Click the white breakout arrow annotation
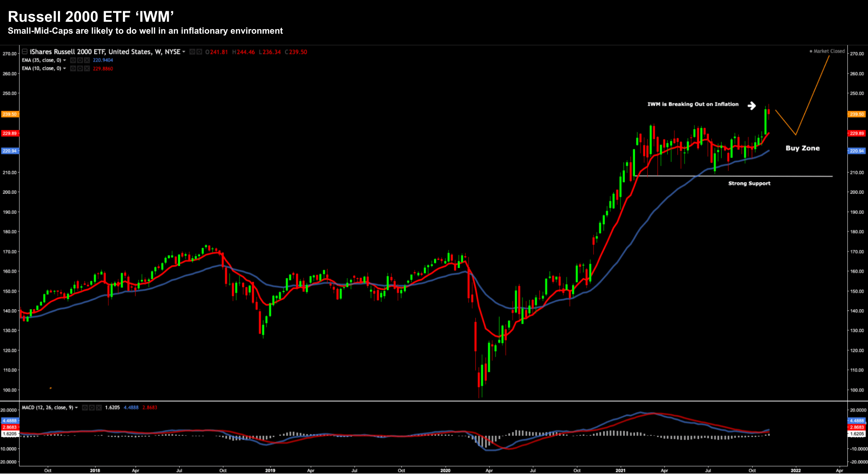 click(x=751, y=106)
